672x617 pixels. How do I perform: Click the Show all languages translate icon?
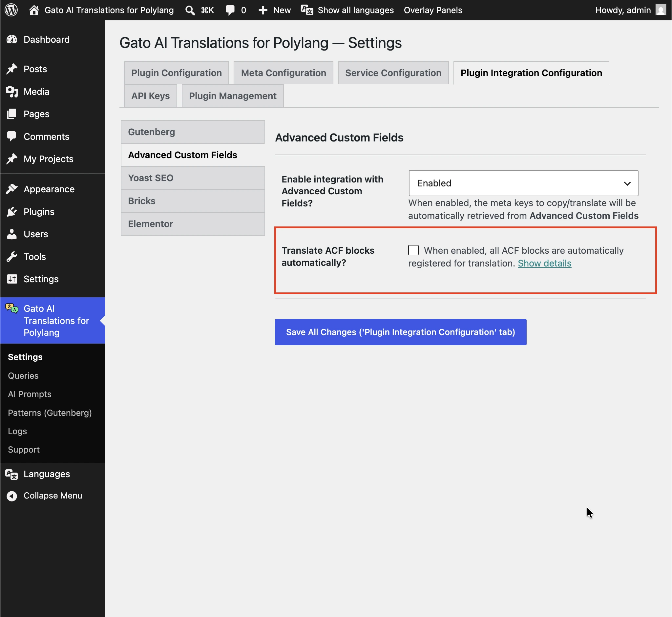tap(307, 10)
